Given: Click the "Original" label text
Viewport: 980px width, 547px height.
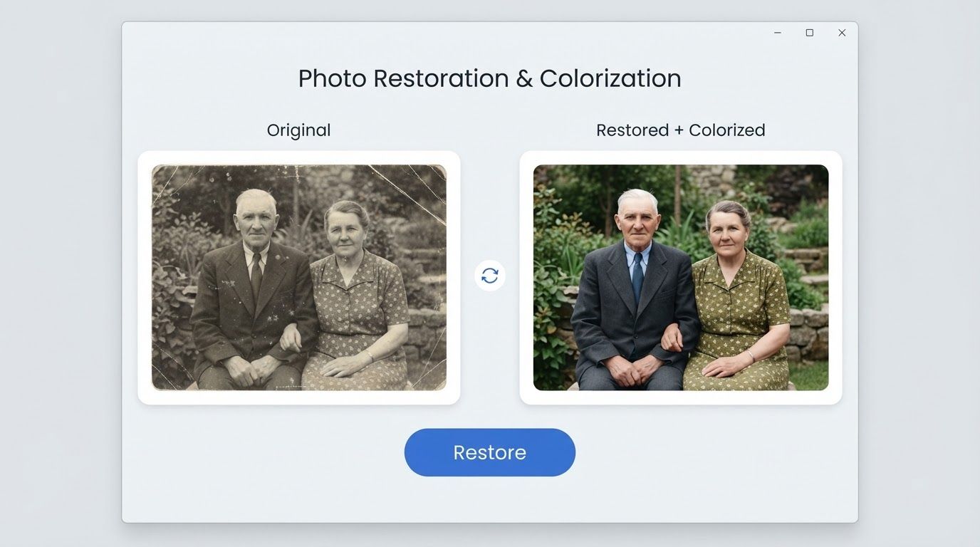Looking at the screenshot, I should [x=298, y=130].
